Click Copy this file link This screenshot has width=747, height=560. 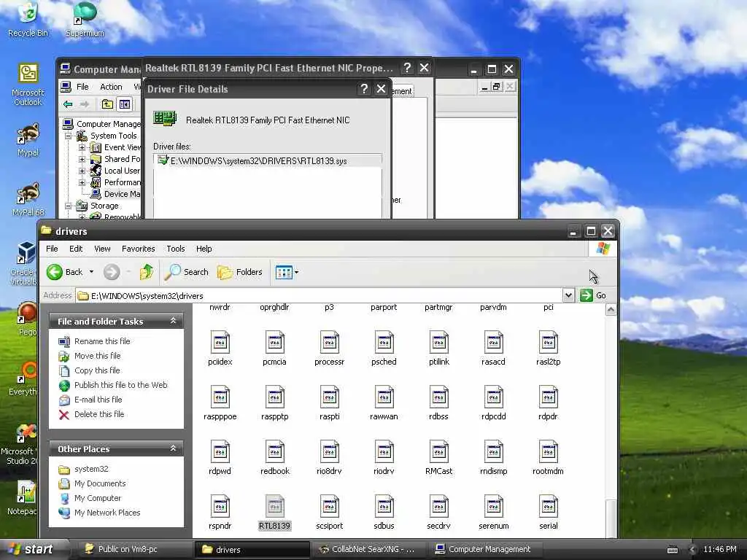[97, 370]
